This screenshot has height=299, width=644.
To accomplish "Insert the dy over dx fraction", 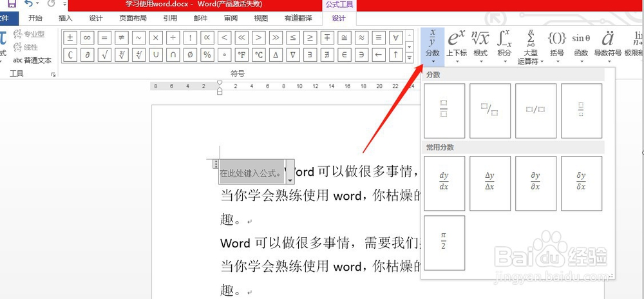I will (444, 183).
